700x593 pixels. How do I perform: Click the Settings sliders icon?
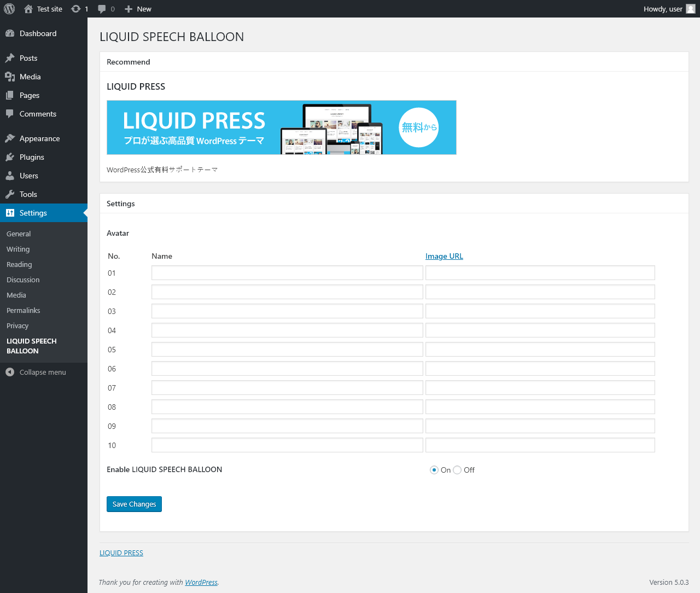(10, 213)
